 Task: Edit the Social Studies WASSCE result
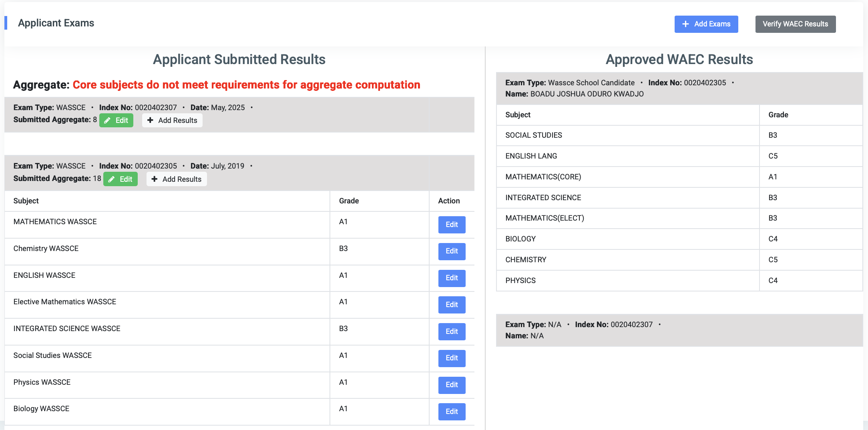point(452,358)
